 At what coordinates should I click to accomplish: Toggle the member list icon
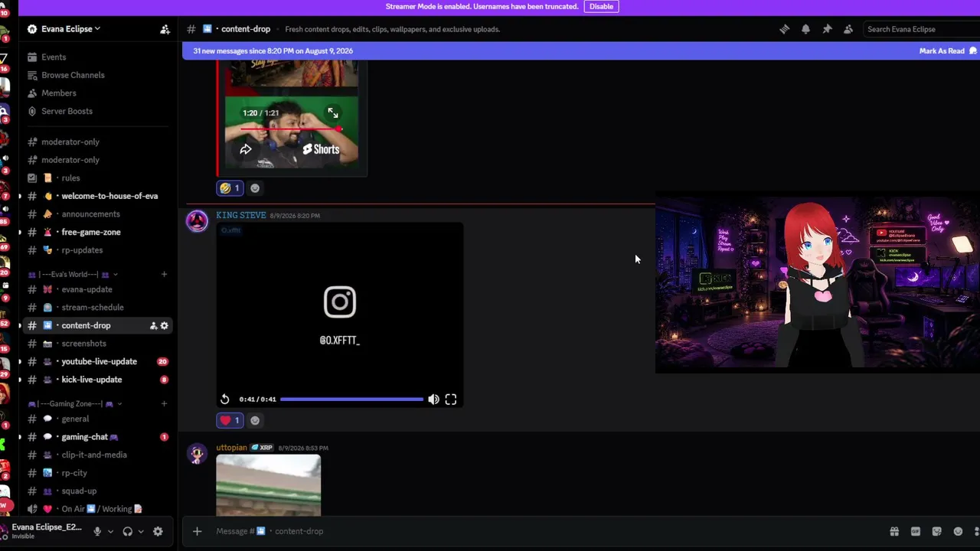[848, 29]
